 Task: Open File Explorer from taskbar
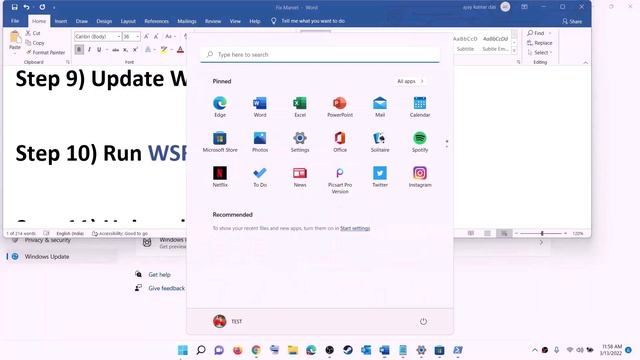point(293,350)
